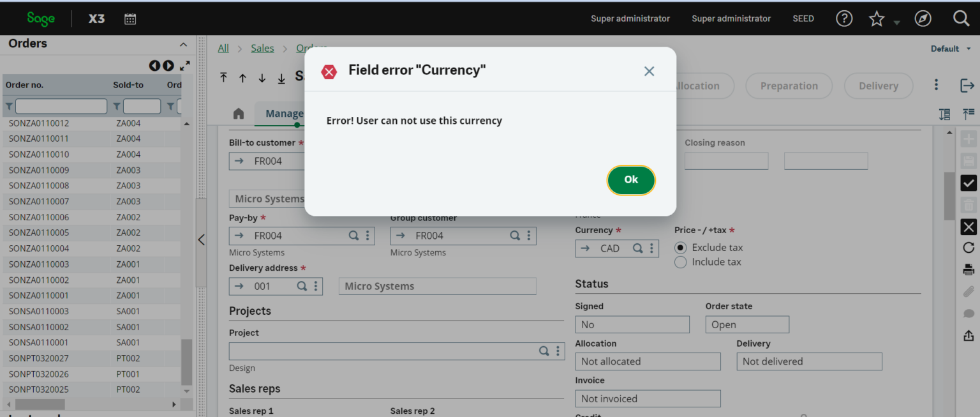This screenshot has height=417, width=980.
Task: Select the Exclude tax radio button
Action: point(680,247)
